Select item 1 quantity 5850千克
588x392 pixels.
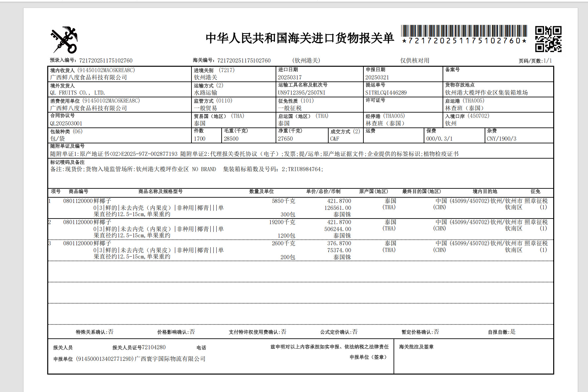(284, 201)
